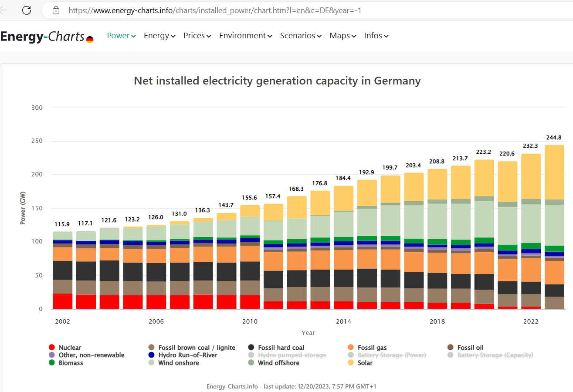Click the 115.9 total label
The width and height of the screenshot is (573, 392).
62,224
